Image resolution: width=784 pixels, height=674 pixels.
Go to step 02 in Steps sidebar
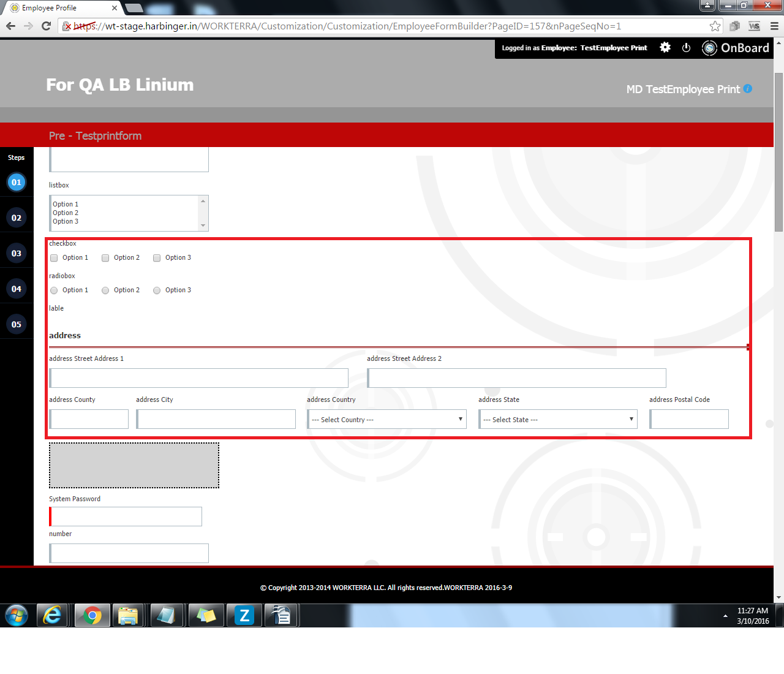(x=17, y=218)
